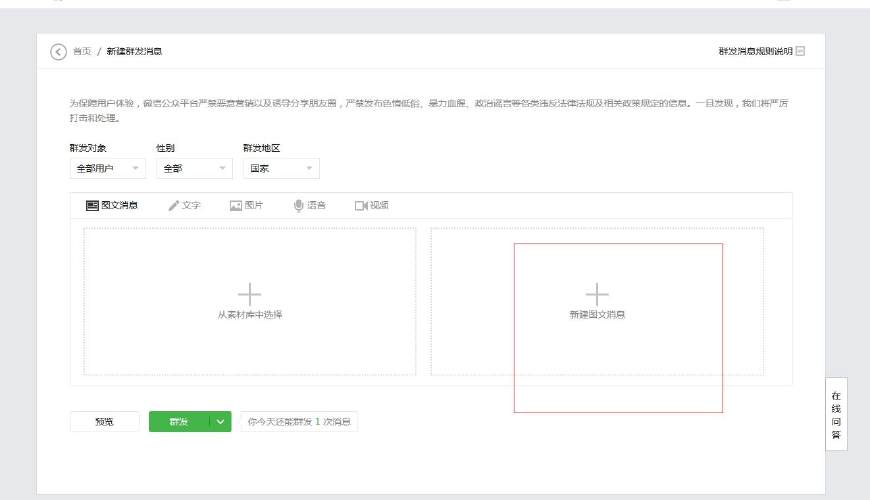Viewport: 870px width, 500px height.
Task: Switch to the 图片 tab
Action: point(246,205)
